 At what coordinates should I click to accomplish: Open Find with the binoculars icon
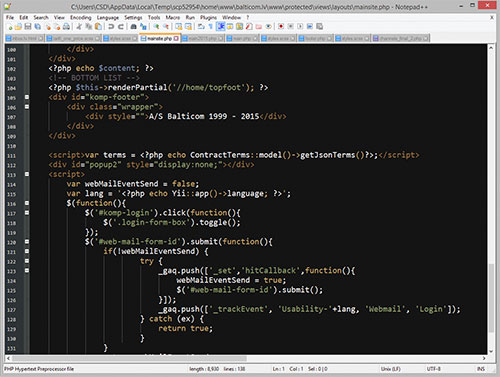[x=133, y=27]
